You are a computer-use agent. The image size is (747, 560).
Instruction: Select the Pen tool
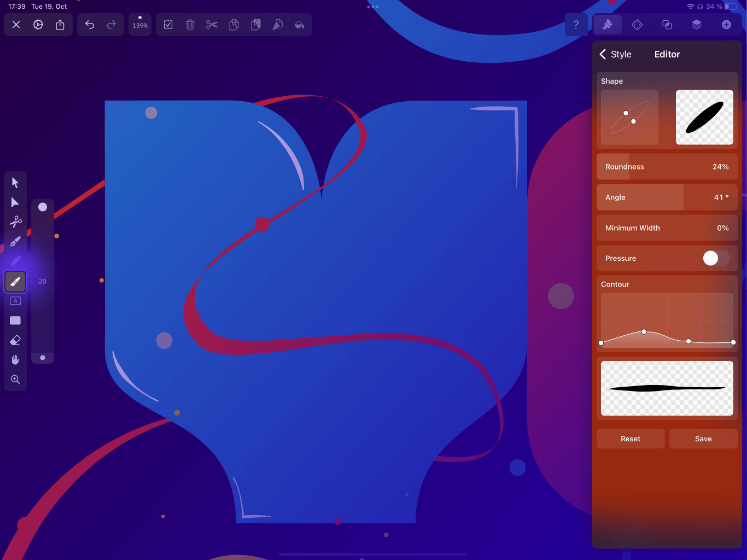pyautogui.click(x=15, y=241)
